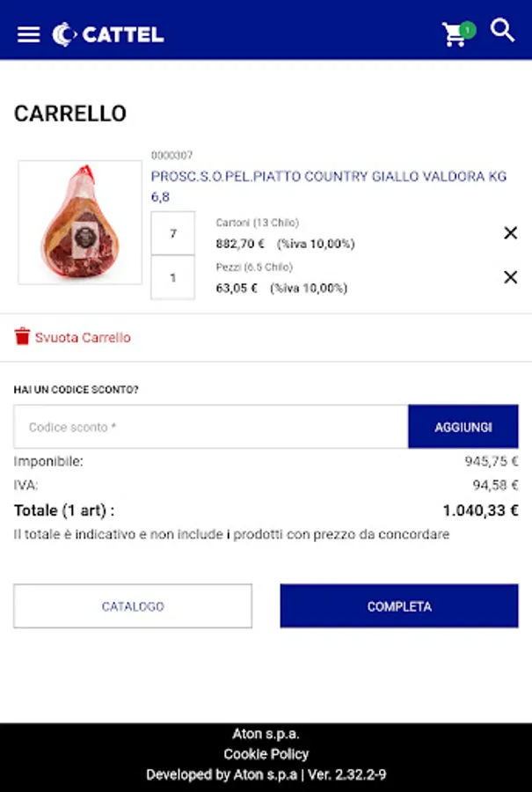Tap the search magnifier icon
Viewport: 532px width, 792px height.
[x=502, y=30]
